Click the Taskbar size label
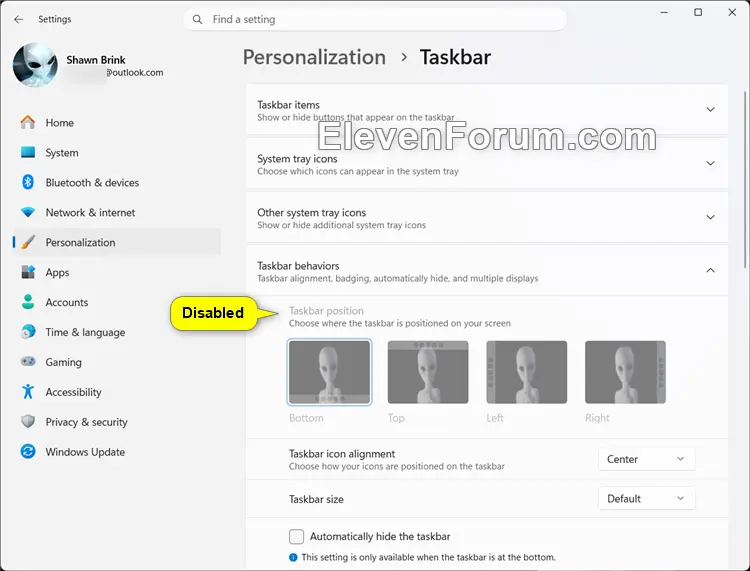The width and height of the screenshot is (750, 571). pos(316,499)
